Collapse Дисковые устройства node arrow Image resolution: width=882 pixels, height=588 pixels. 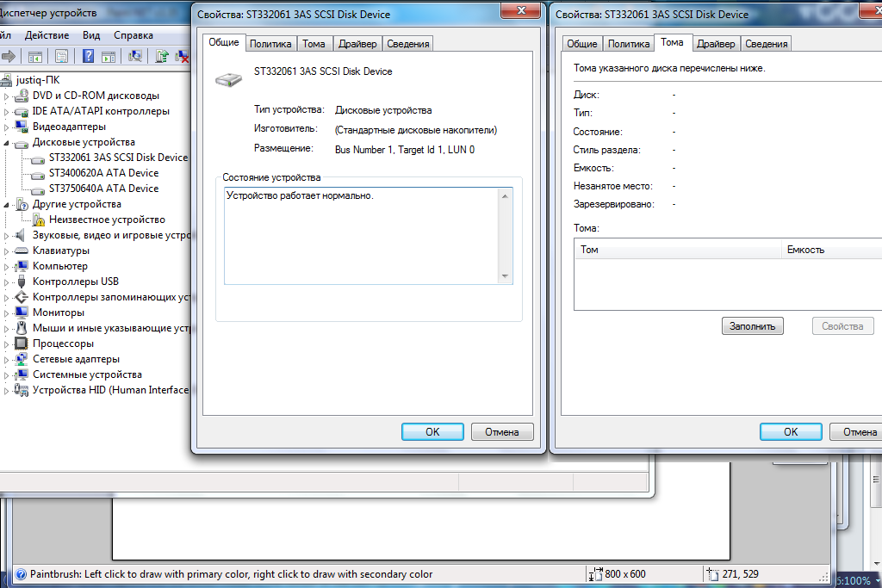[7, 143]
